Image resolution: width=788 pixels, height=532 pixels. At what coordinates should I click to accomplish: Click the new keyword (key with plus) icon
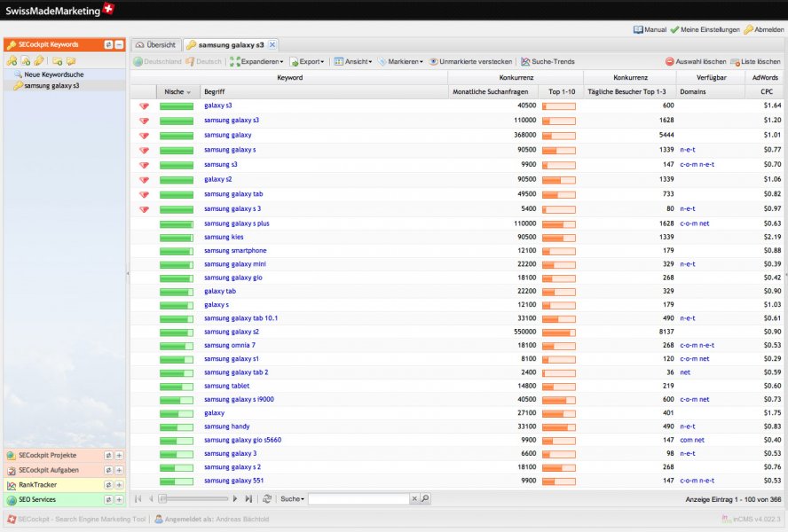tap(12, 61)
